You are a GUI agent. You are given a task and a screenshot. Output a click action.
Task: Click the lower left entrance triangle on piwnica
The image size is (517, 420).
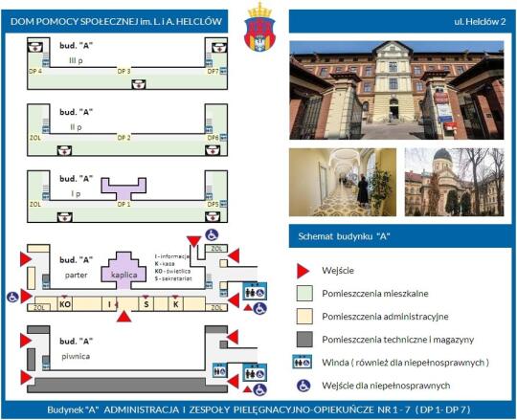pyautogui.click(x=26, y=377)
